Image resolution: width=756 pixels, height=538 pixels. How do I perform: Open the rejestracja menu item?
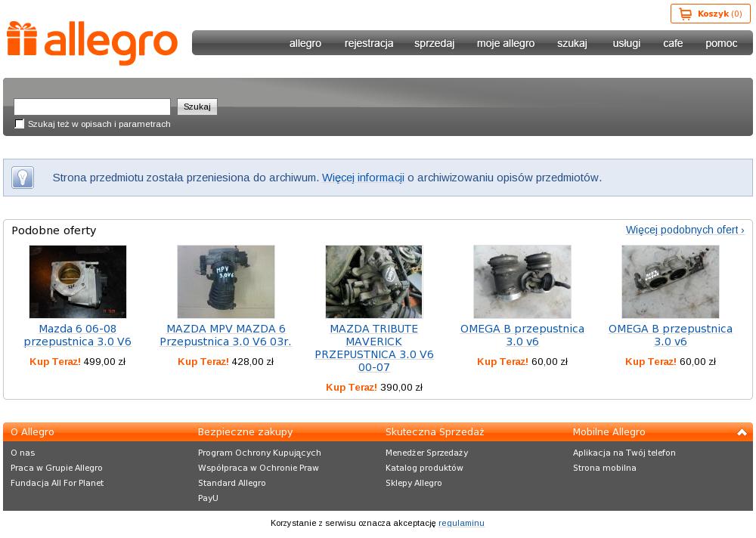pyautogui.click(x=369, y=43)
